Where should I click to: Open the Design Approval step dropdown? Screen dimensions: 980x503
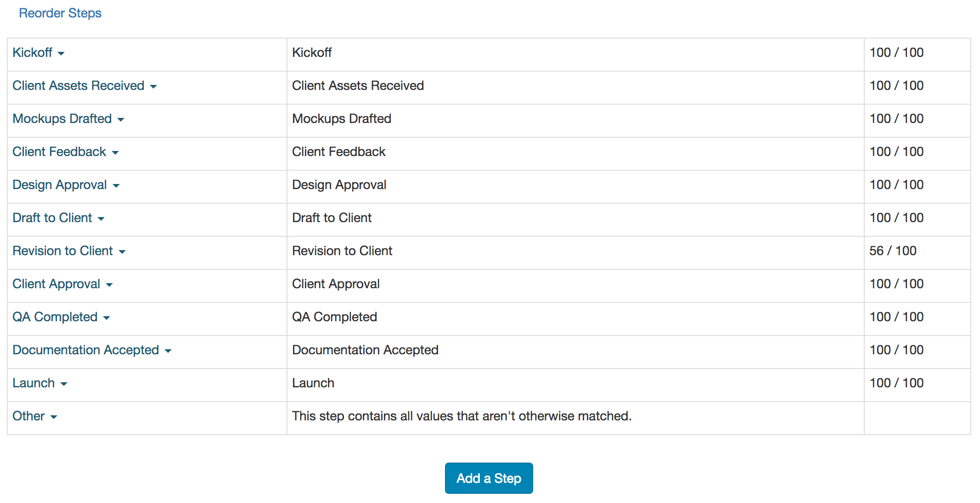click(66, 185)
